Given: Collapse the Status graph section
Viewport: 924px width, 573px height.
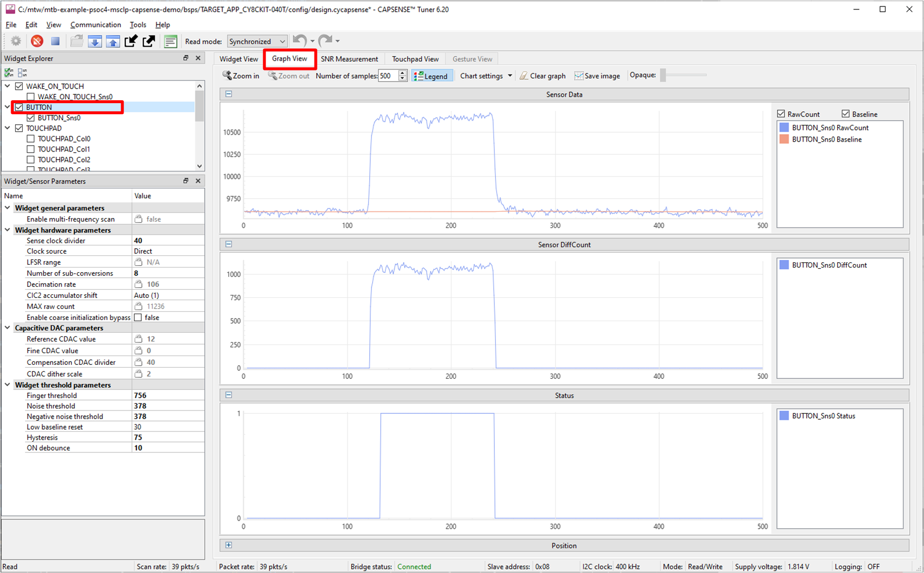Looking at the screenshot, I should [x=229, y=395].
